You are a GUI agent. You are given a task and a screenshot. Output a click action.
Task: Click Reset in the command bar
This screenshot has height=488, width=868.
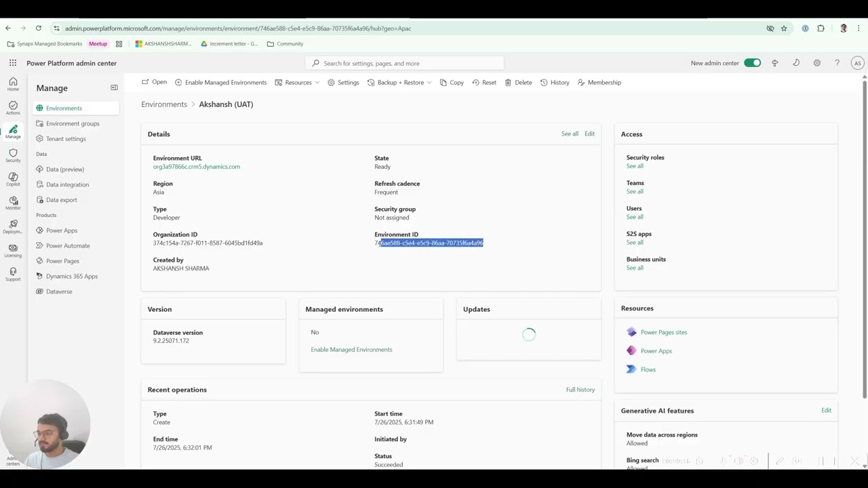[x=484, y=83]
